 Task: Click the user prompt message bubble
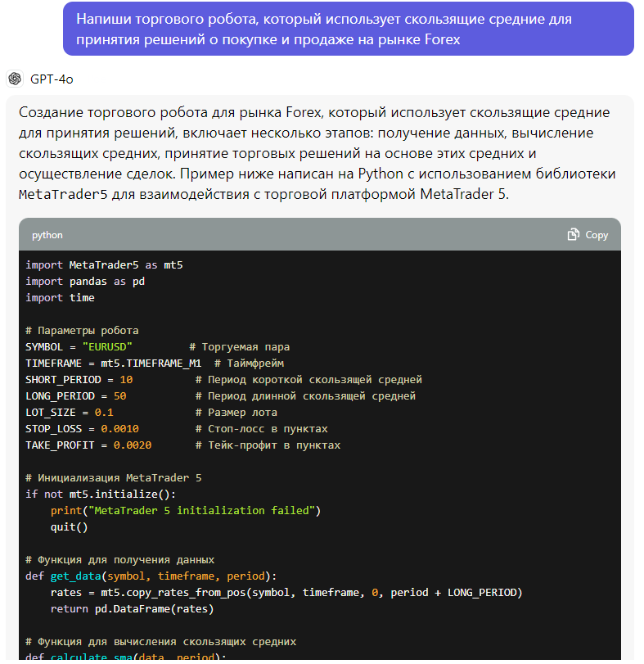(349, 29)
